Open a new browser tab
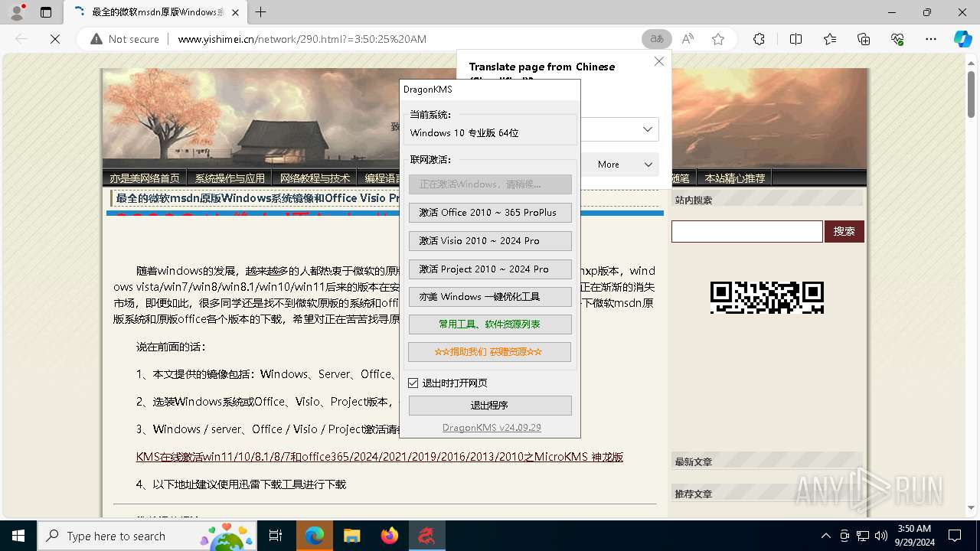980x551 pixels. [261, 12]
